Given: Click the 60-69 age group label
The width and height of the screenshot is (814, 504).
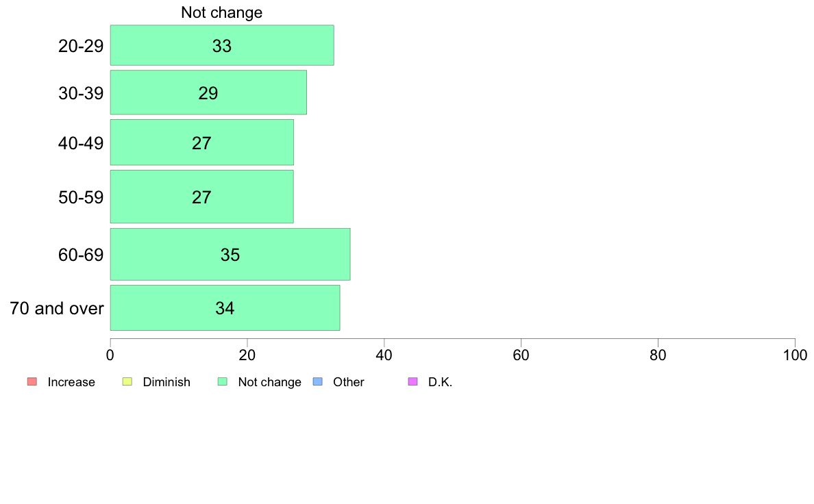Looking at the screenshot, I should pyautogui.click(x=81, y=255).
